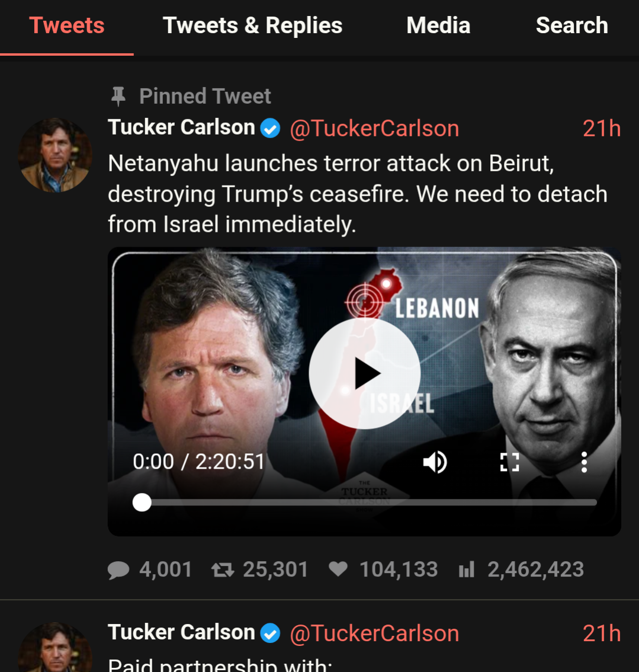
Task: Click second tweet's verified badge
Action: 271,633
